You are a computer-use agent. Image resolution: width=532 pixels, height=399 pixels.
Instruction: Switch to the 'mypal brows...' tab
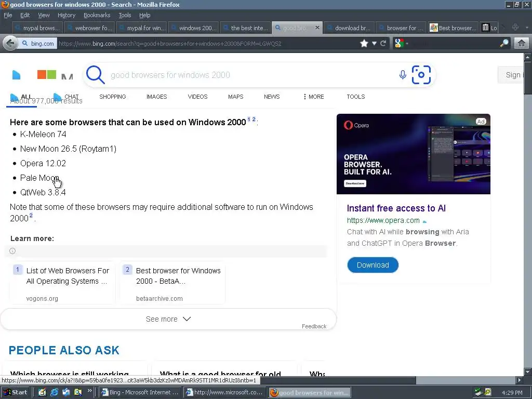37,28
